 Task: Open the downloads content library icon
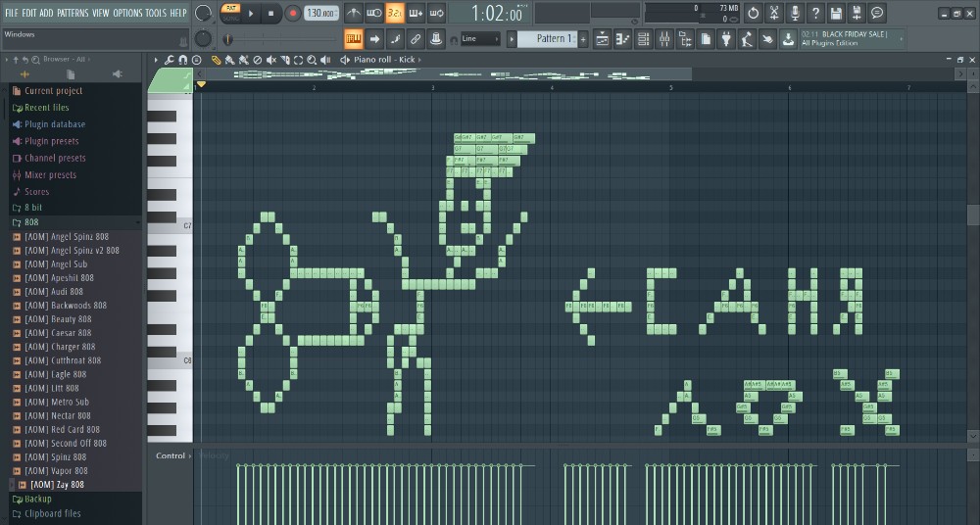coord(788,39)
